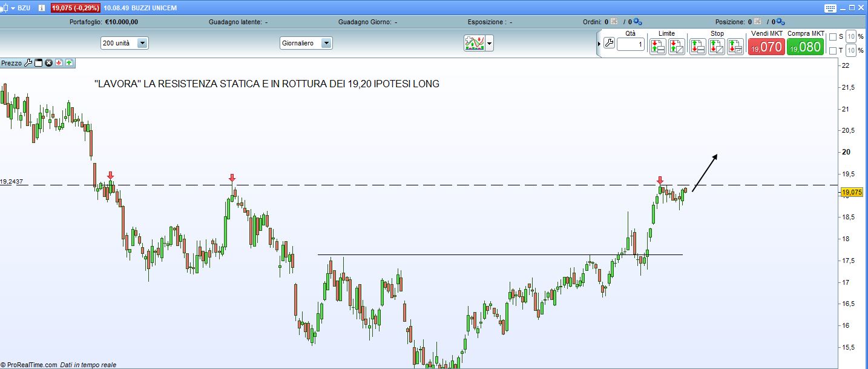868x369 pixels.
Task: Click the T percentage field showing 10
Action: pos(851,50)
